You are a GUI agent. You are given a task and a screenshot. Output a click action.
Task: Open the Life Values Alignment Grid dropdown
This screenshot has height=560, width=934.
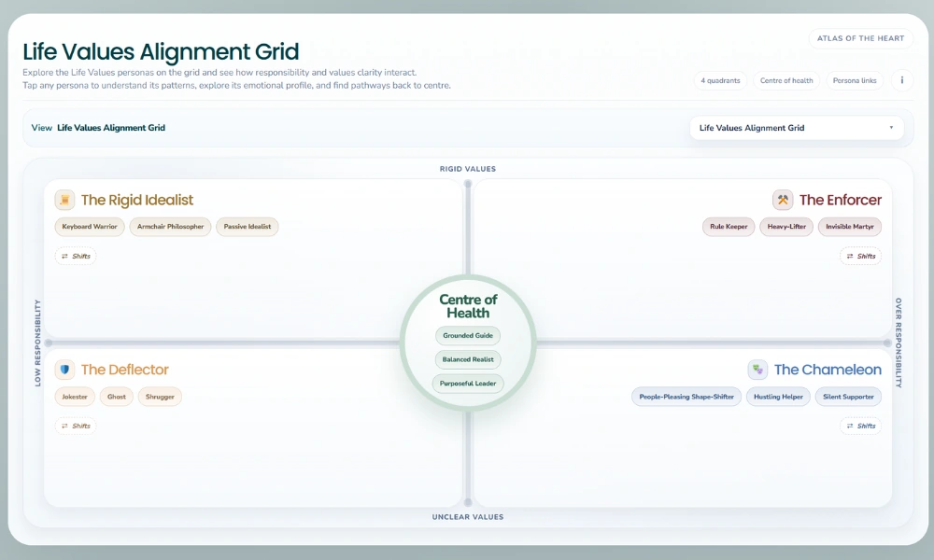[796, 128]
